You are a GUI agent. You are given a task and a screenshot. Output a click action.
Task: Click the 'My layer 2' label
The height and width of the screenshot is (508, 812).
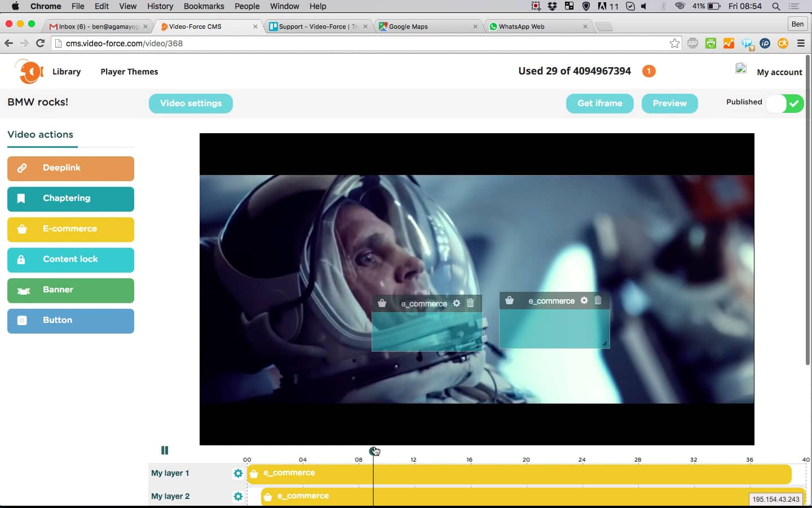[x=170, y=496]
